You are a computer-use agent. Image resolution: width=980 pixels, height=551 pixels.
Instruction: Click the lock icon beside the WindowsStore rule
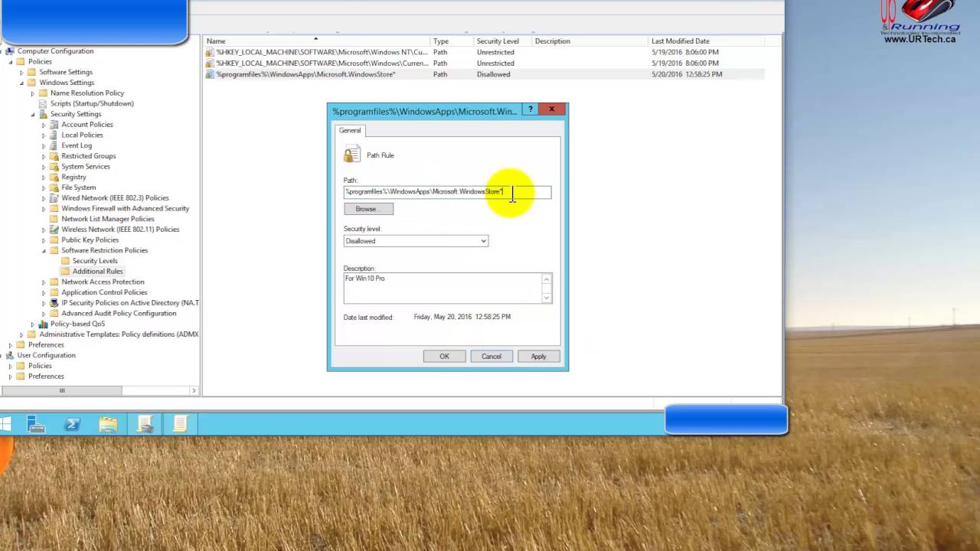(x=211, y=74)
